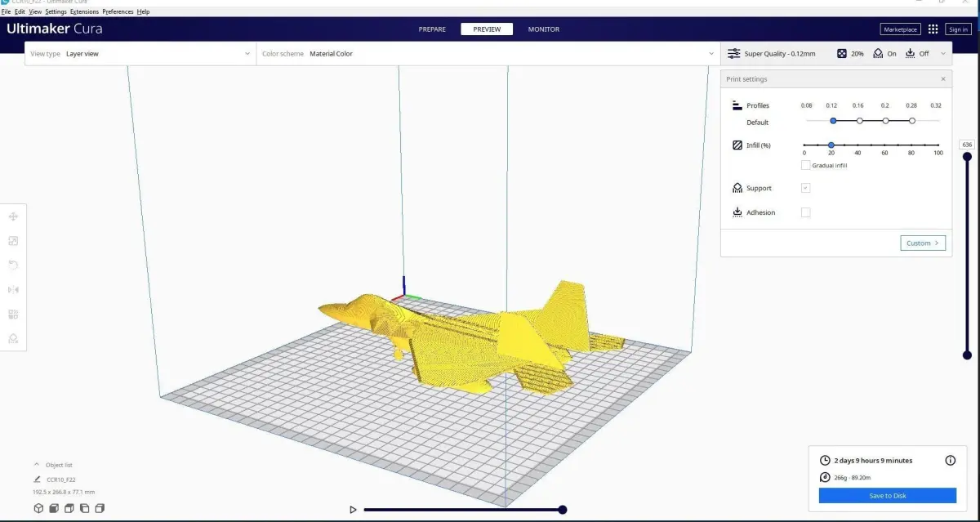Screen dimensions: 980x522
Task: Click the 192.5 x 266.8 x 77.1 mm dimensions
Action: [x=64, y=492]
